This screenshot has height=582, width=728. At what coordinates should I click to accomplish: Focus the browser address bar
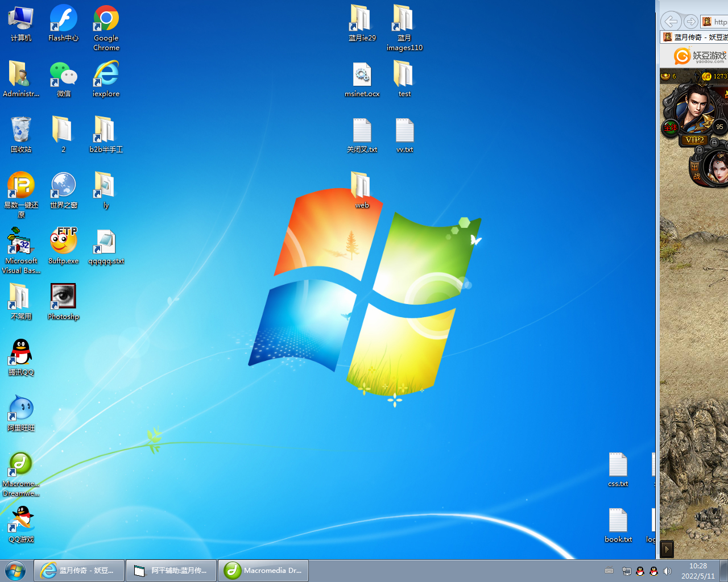714,22
